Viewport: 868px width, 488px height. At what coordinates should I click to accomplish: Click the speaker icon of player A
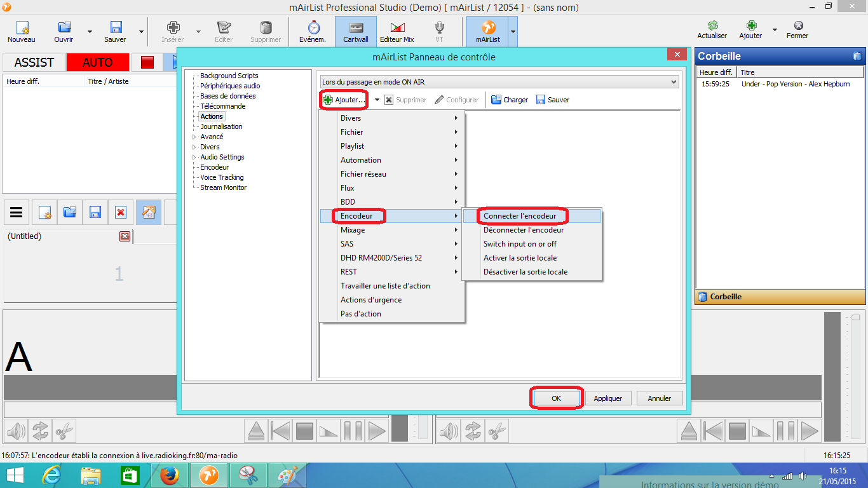[x=16, y=431]
